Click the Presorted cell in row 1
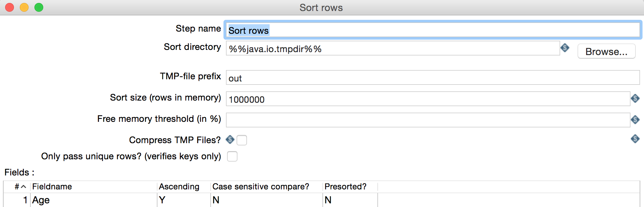The height and width of the screenshot is (207, 644). coord(349,200)
